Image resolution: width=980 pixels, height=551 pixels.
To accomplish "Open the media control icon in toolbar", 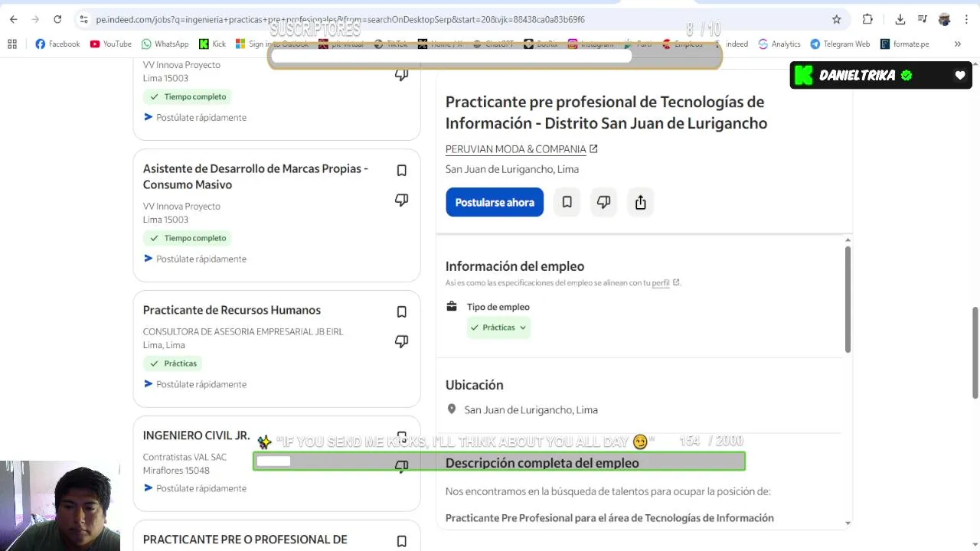I will click(923, 19).
